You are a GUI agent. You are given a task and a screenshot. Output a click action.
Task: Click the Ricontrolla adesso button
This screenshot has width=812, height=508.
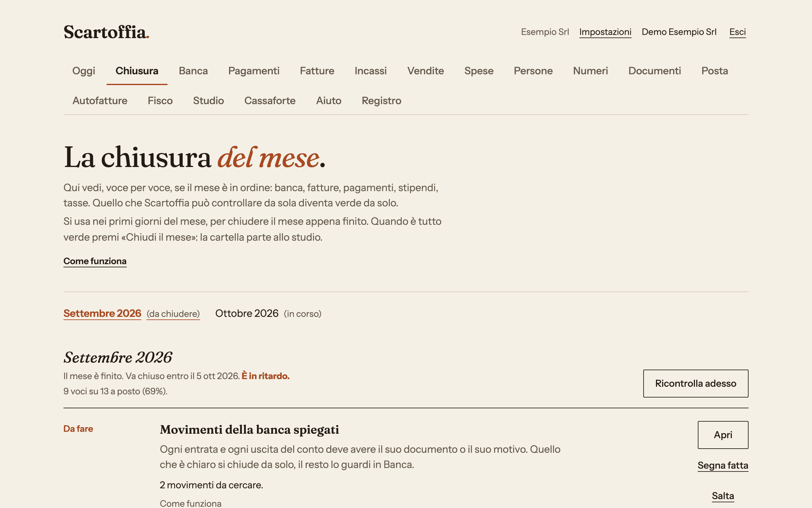(696, 383)
